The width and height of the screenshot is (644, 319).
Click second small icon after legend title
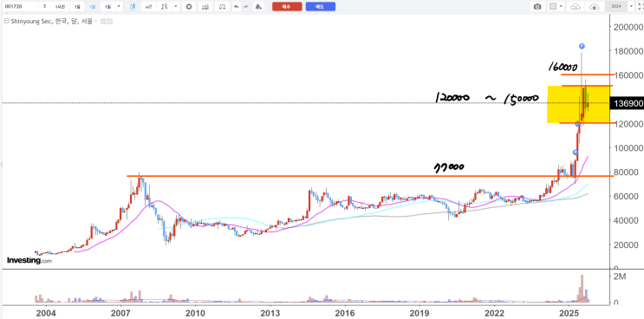click(109, 22)
